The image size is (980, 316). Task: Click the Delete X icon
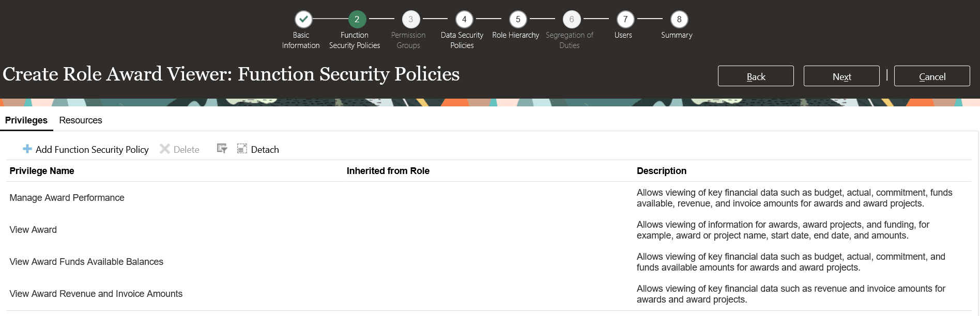click(x=165, y=149)
